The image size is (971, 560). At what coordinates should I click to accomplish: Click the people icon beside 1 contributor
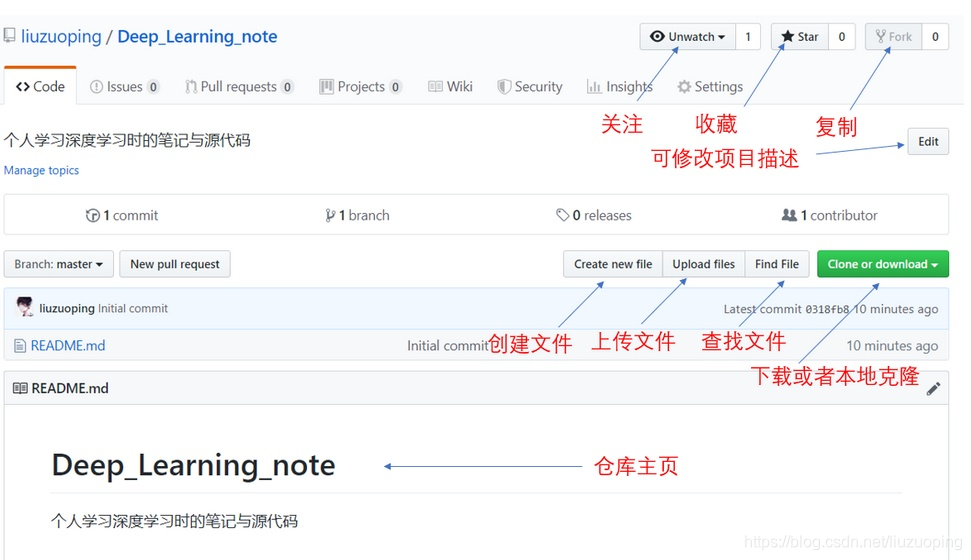pyautogui.click(x=789, y=215)
